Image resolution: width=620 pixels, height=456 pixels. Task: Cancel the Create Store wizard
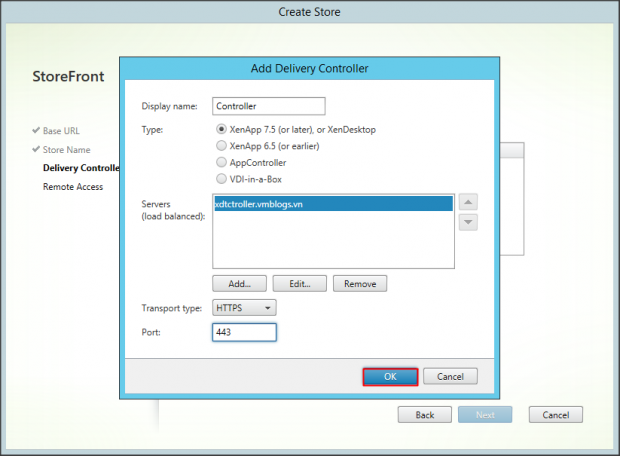click(555, 414)
